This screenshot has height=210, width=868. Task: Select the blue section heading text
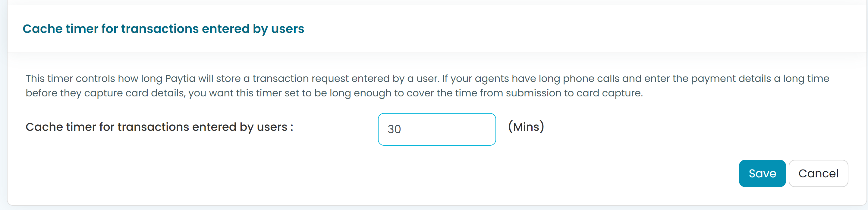(x=163, y=29)
